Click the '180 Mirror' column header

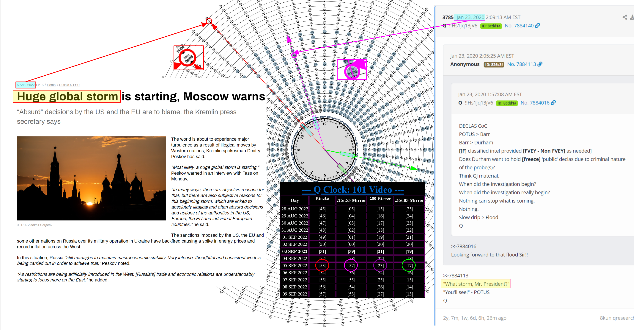[380, 199]
